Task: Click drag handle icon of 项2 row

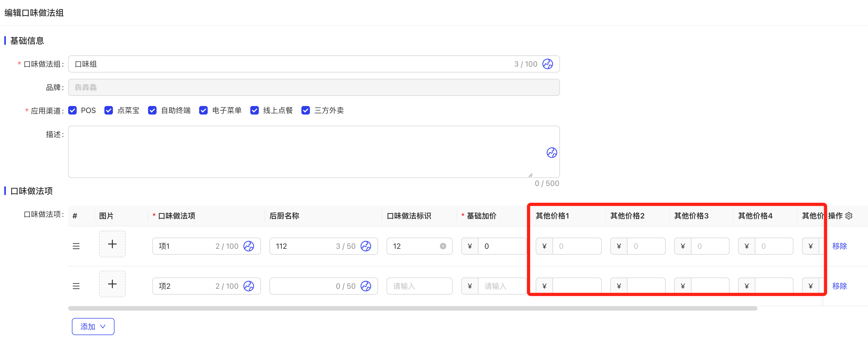Action: click(x=76, y=286)
